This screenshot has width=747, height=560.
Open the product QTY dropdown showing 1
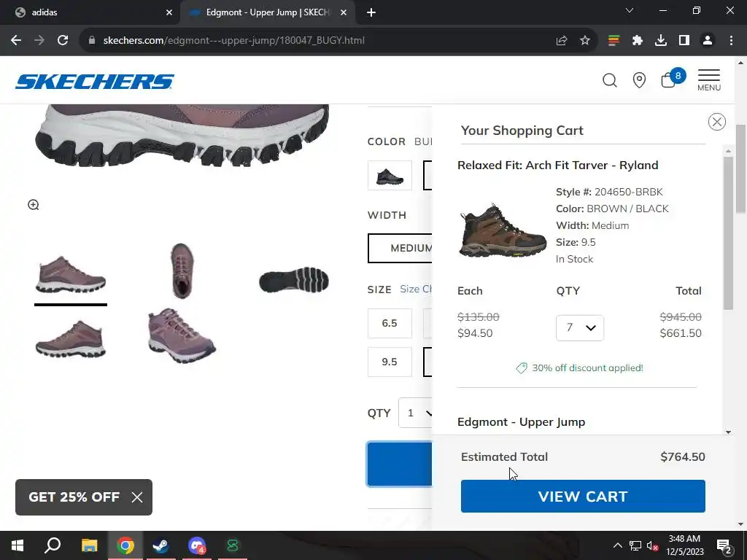click(415, 413)
